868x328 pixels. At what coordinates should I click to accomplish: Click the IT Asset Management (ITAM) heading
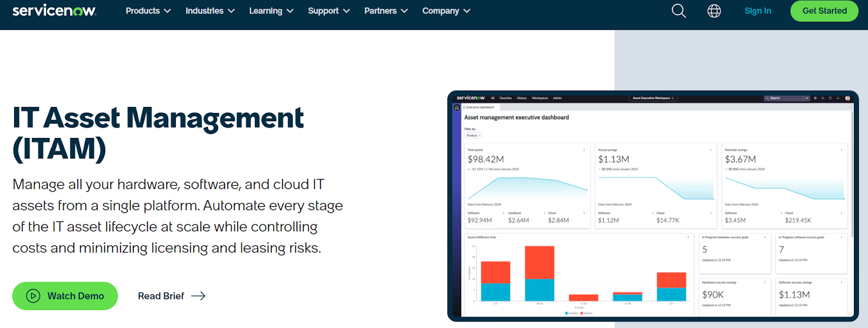click(158, 133)
